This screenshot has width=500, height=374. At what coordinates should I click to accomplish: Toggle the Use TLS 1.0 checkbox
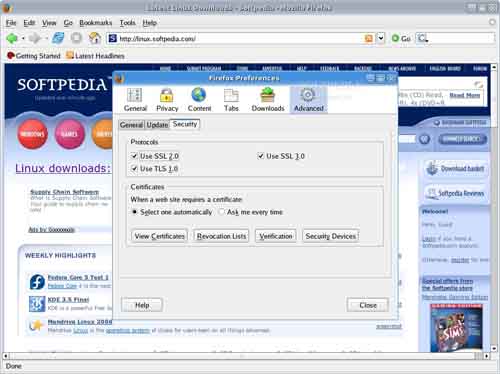click(x=134, y=168)
